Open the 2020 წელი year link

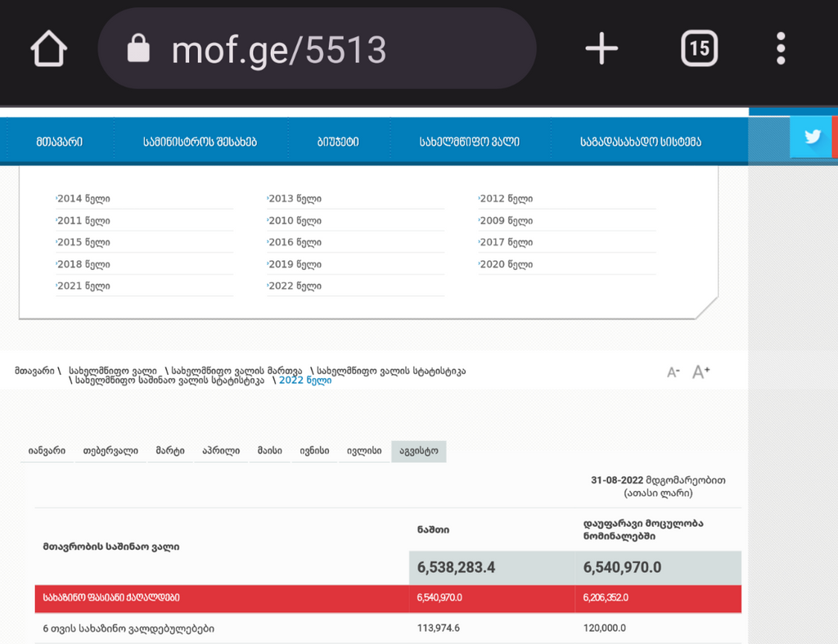tap(507, 264)
